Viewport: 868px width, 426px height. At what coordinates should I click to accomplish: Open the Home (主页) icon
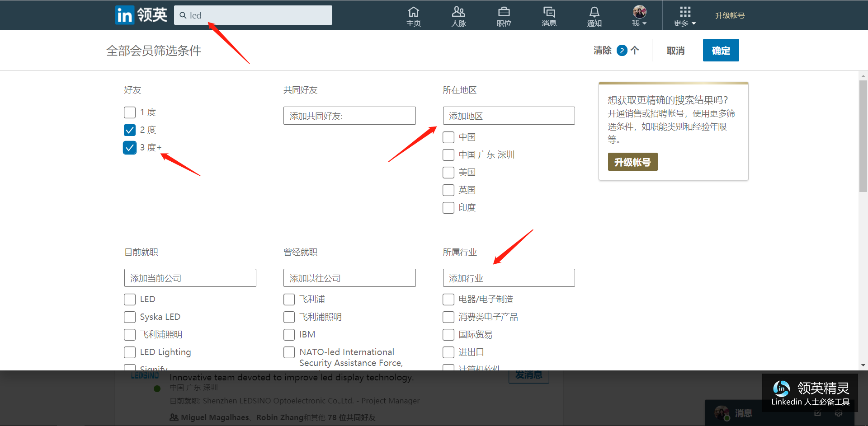pyautogui.click(x=413, y=12)
